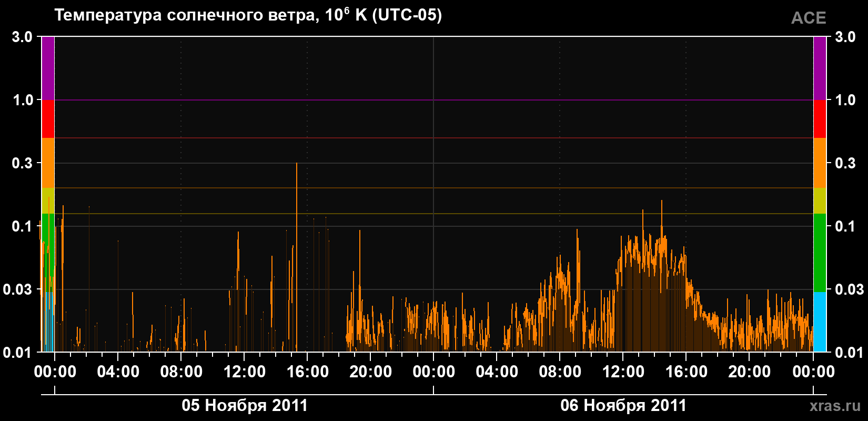Pick the yellow band on the right color scale

pos(820,201)
